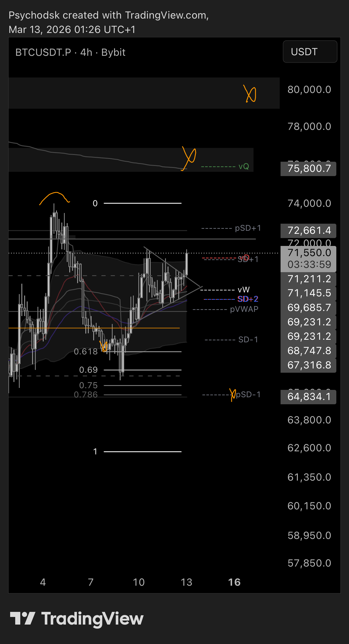
Task: Click the Fibonacci 0.75 level label
Action: [x=88, y=385]
